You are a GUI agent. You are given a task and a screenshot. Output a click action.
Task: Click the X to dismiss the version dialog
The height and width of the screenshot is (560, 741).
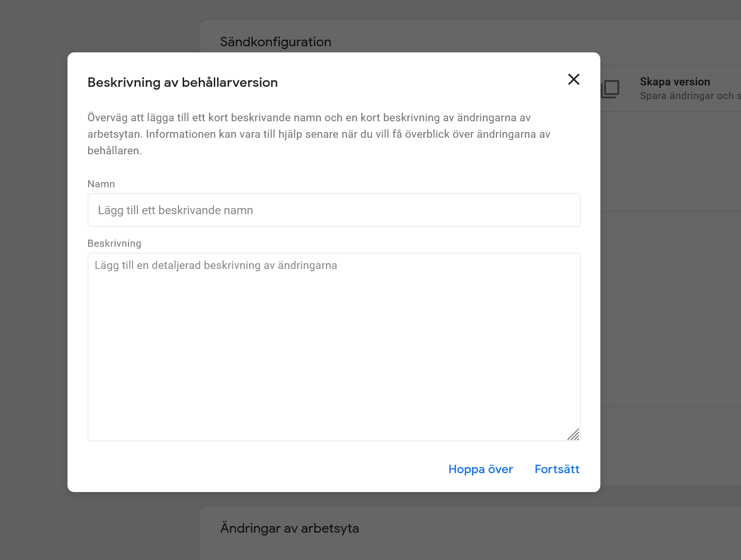click(573, 80)
